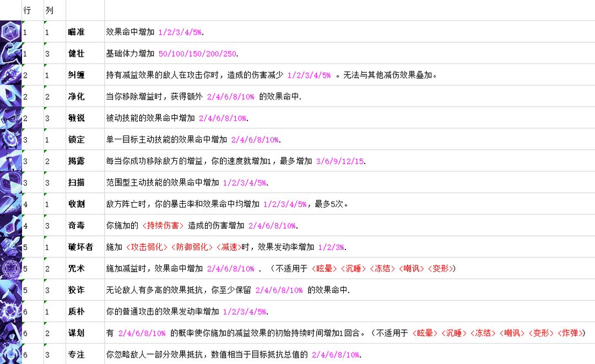This screenshot has width=595, height=364.
Task: Select the 揭露 name cell
Action: (x=85, y=161)
